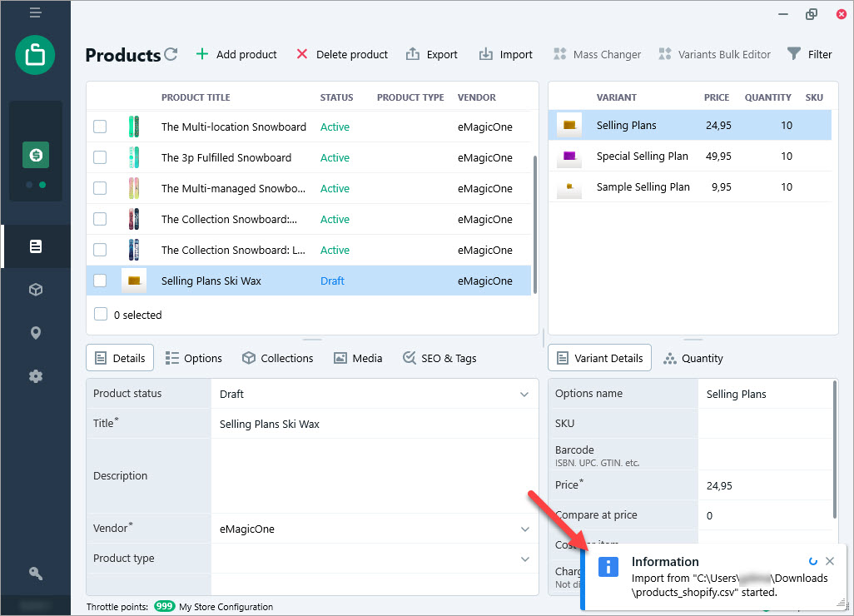Check the first Collection Snowboard checkbox

(100, 219)
